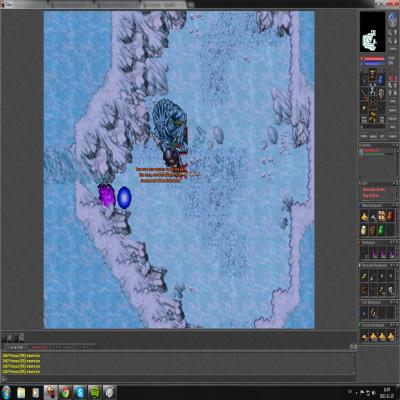Screen dimensions: 400x400
Task: Open the Options button
Action: (393, 119)
